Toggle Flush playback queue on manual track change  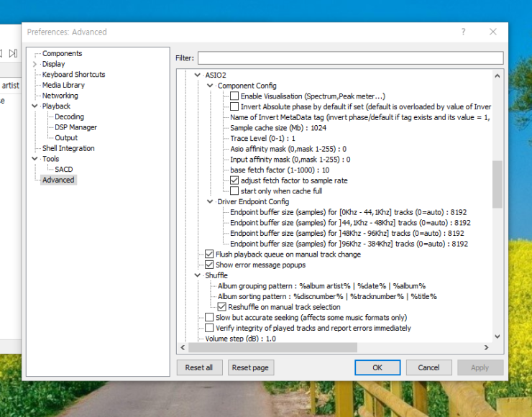click(x=209, y=254)
